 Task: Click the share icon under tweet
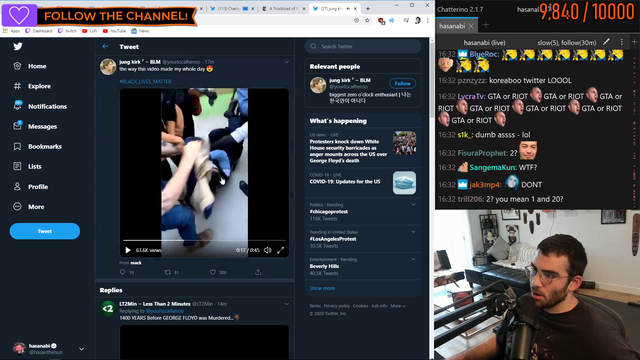click(258, 272)
